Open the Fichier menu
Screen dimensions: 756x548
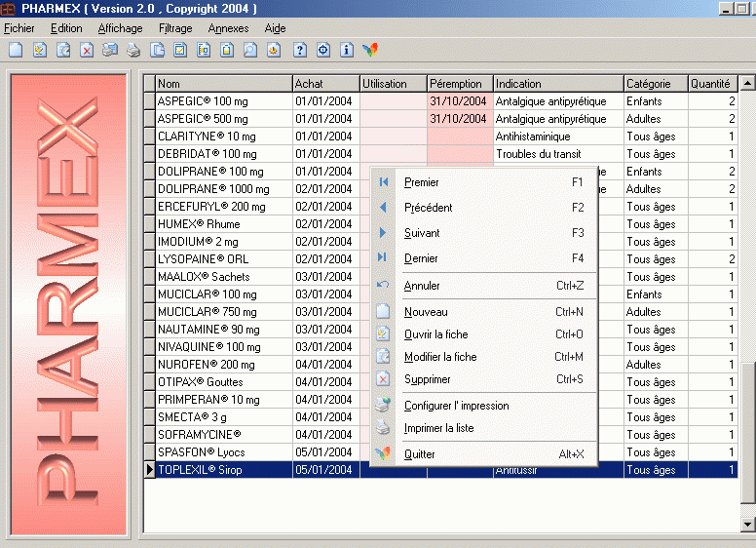click(x=19, y=28)
